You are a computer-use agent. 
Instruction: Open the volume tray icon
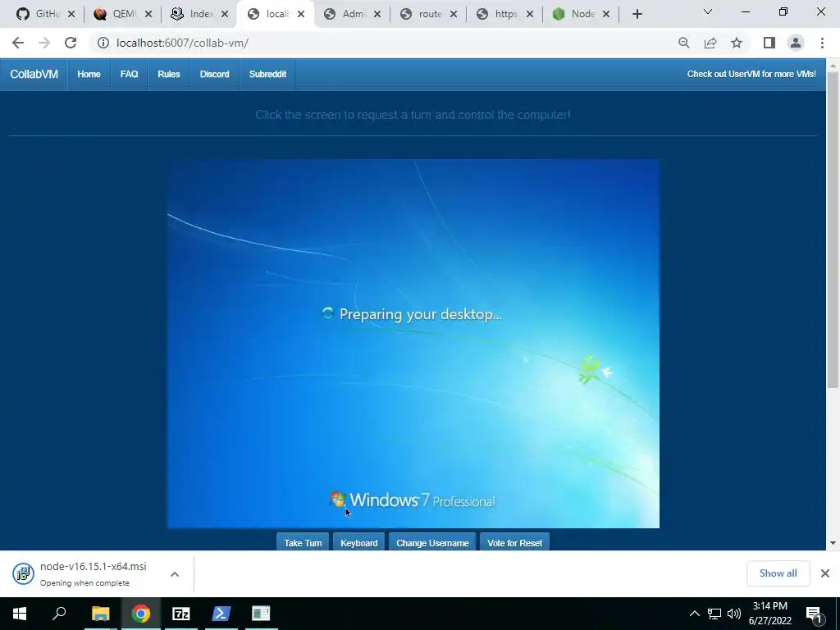[734, 614]
